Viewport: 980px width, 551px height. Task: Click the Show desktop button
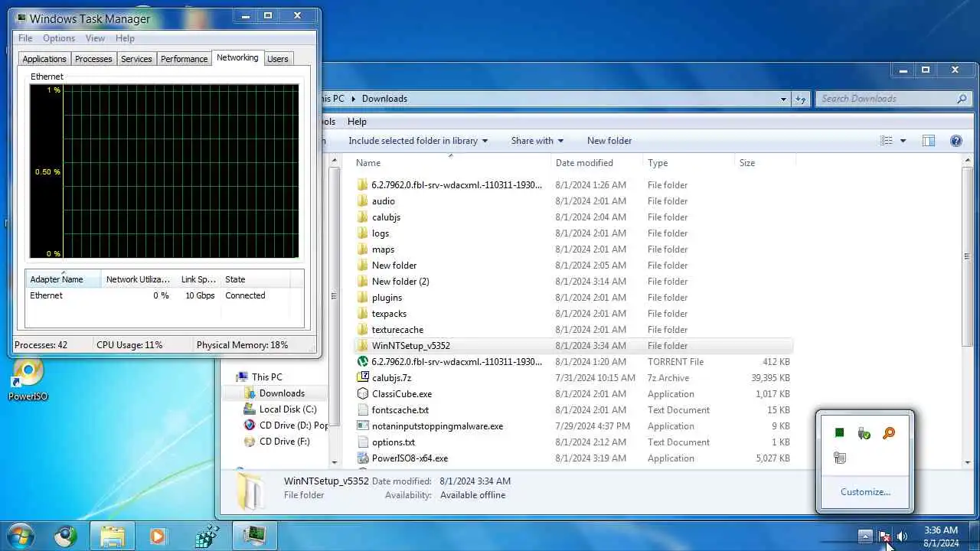[974, 536]
